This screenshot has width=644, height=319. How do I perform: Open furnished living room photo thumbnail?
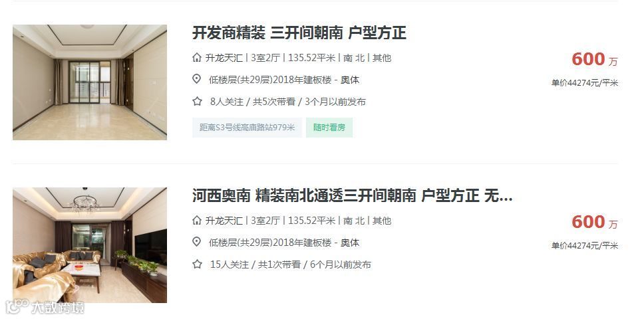pos(90,245)
